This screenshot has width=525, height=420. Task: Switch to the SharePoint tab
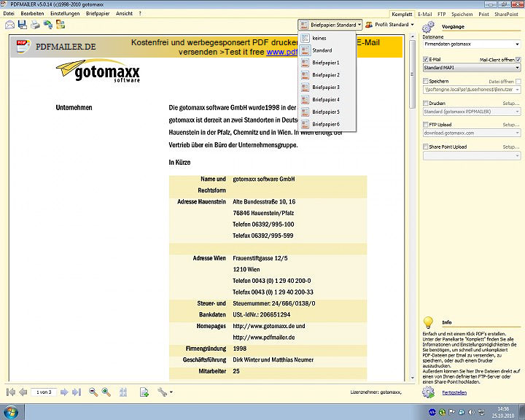click(x=506, y=15)
